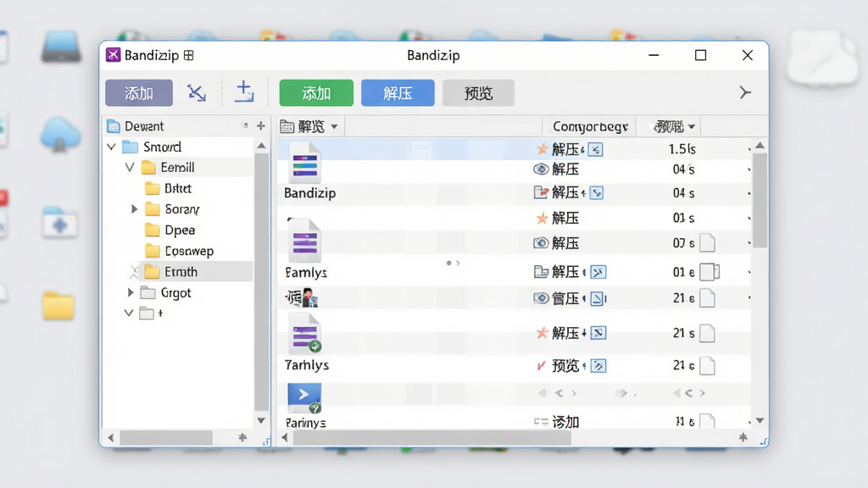Click the Bandizip logo in title bar
The width and height of the screenshot is (868, 488).
coord(114,55)
